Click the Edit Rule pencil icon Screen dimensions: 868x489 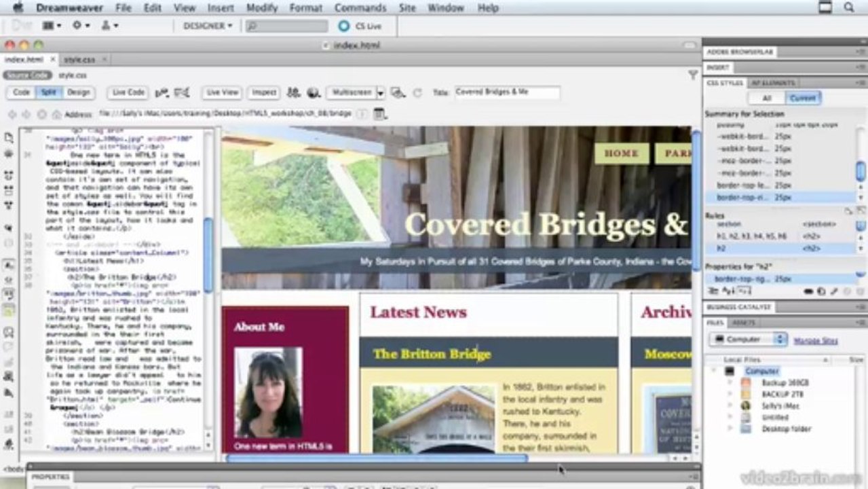pyautogui.click(x=833, y=291)
